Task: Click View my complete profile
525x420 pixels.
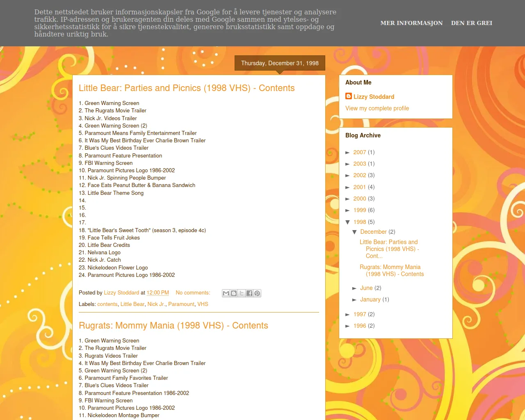Action: (x=377, y=108)
